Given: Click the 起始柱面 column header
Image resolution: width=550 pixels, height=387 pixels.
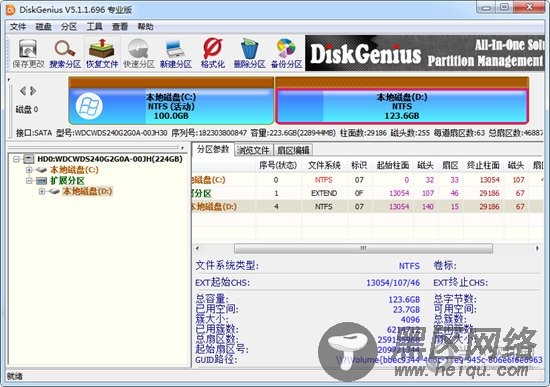Looking at the screenshot, I should (393, 165).
